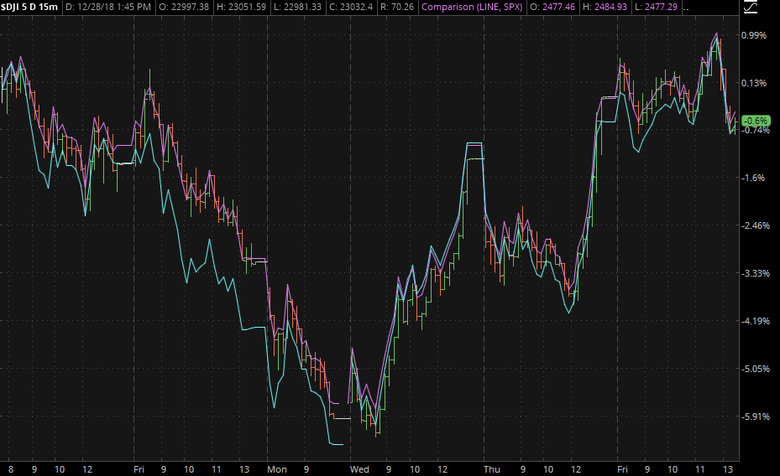The width and height of the screenshot is (780, 476).
Task: Click SPX open value O: 2477.46
Action: [x=552, y=7]
